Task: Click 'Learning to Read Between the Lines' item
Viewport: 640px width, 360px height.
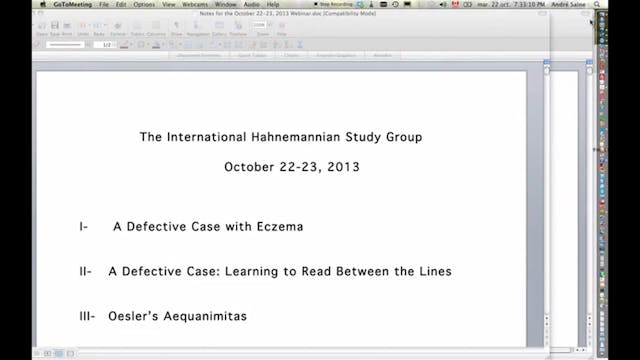Action: pyautogui.click(x=338, y=271)
